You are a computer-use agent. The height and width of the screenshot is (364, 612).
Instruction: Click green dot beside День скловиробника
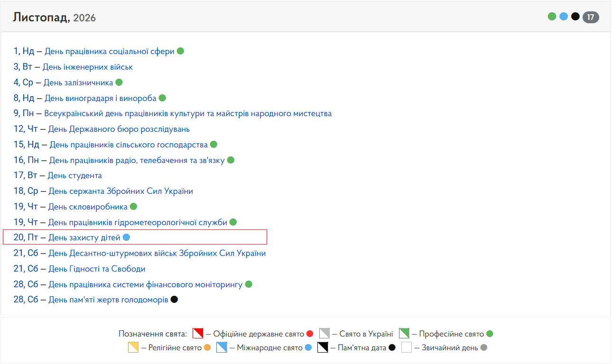[133, 207]
